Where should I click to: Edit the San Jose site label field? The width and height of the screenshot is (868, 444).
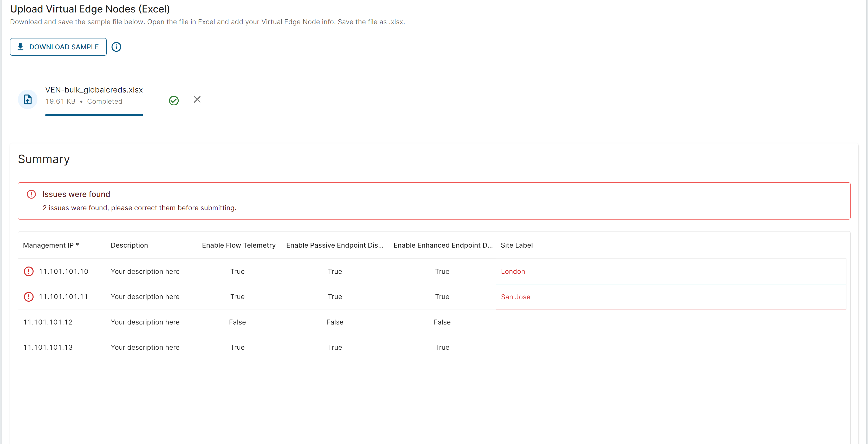coord(671,297)
